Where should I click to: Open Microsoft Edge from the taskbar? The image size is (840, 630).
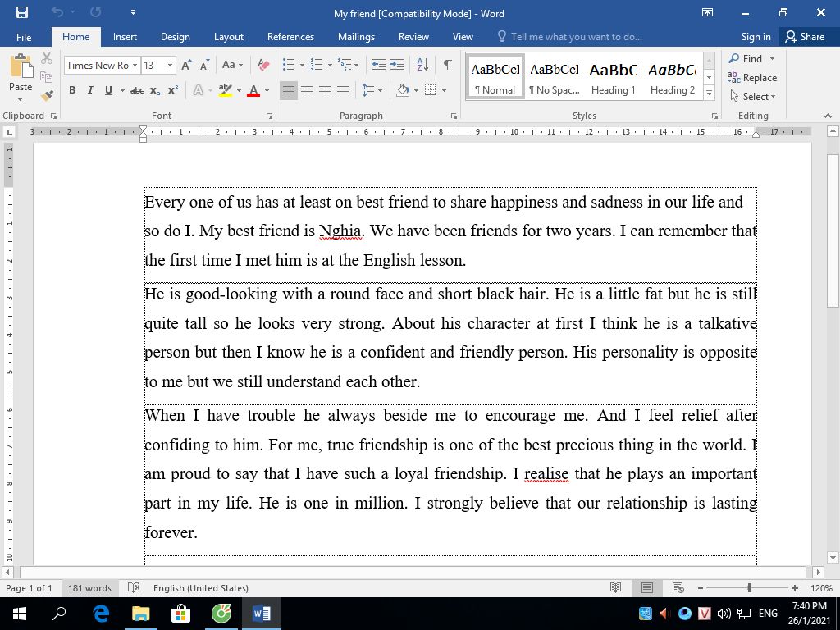[x=101, y=614]
